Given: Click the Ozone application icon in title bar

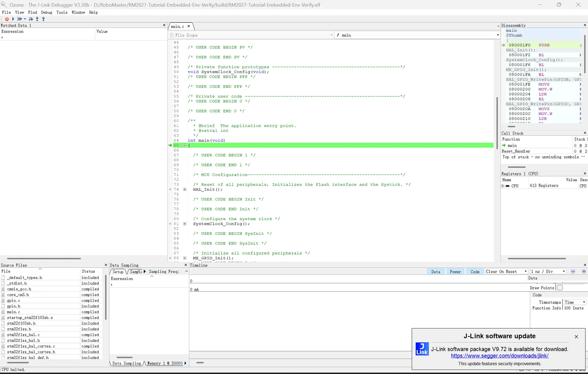Looking at the screenshot, I should coord(4,5).
